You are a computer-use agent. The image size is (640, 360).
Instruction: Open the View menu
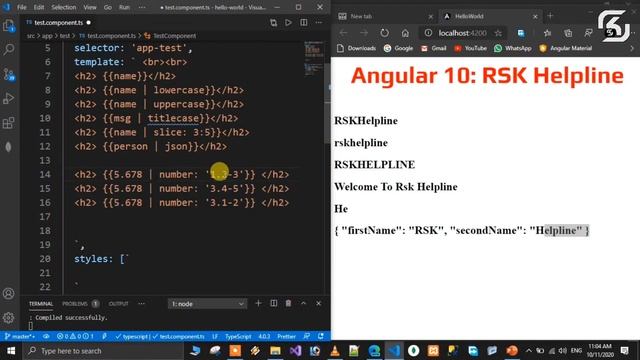coord(90,7)
